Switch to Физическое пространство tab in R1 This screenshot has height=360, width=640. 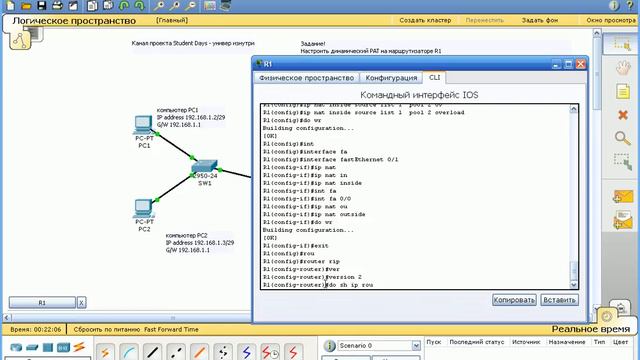tap(307, 78)
